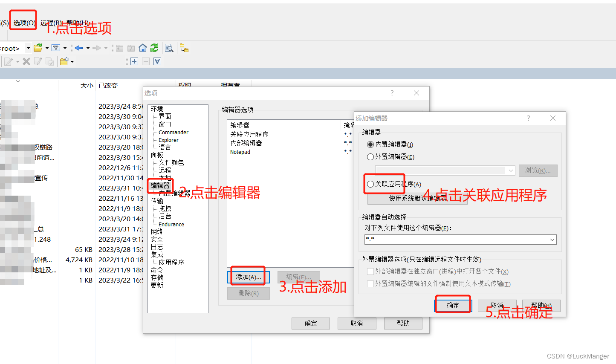This screenshot has height=364, width=616.
Task: Click the Properties icon in toolbar
Action: pos(50,62)
